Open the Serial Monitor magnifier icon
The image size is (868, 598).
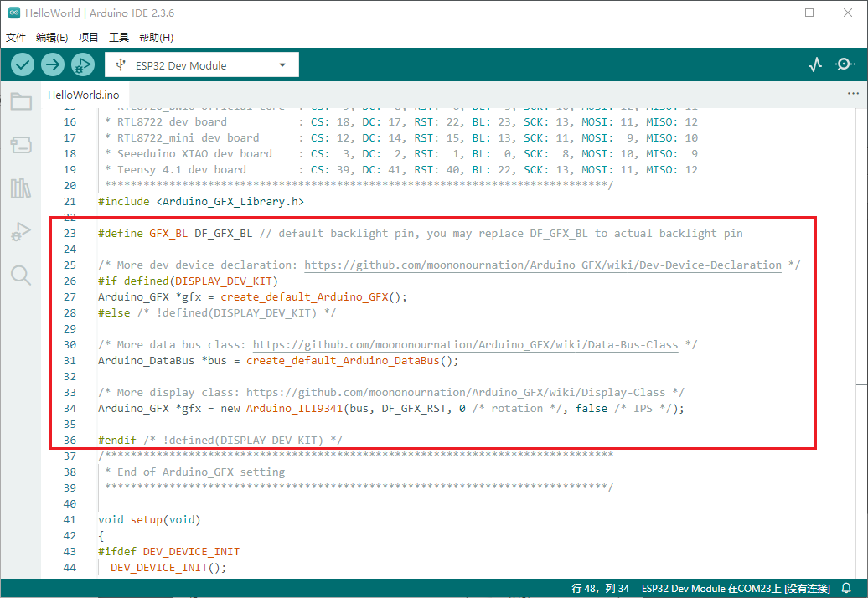pos(845,64)
